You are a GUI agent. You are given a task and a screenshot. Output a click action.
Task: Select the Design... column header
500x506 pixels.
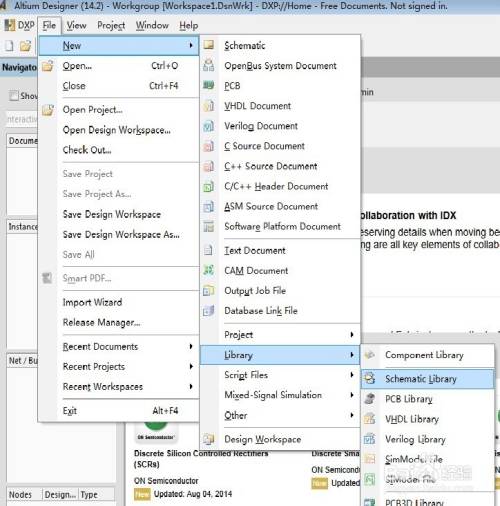tap(60, 494)
